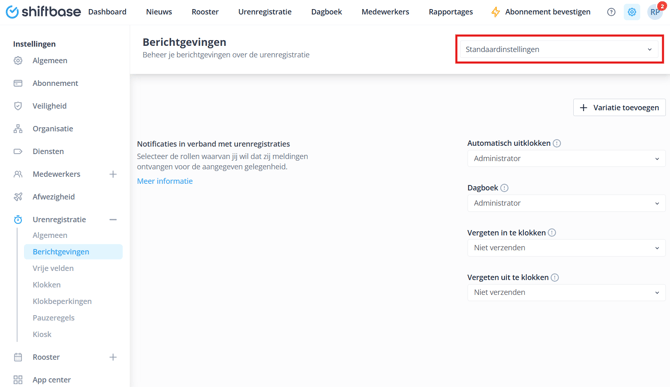Screen dimensions: 670x387
Task: Click the Organisatie hierarchy icon
Action: click(x=18, y=129)
